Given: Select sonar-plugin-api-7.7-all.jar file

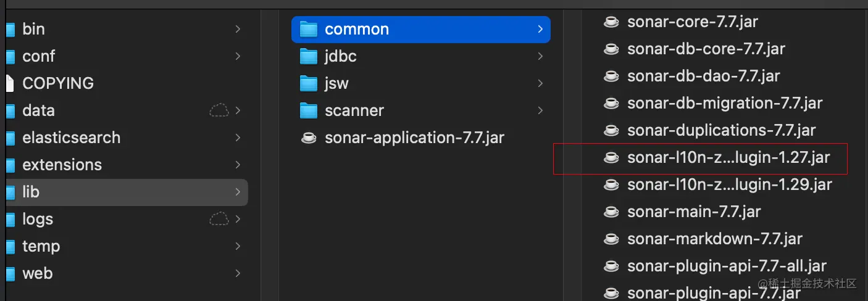Looking at the screenshot, I should pyautogui.click(x=727, y=266).
